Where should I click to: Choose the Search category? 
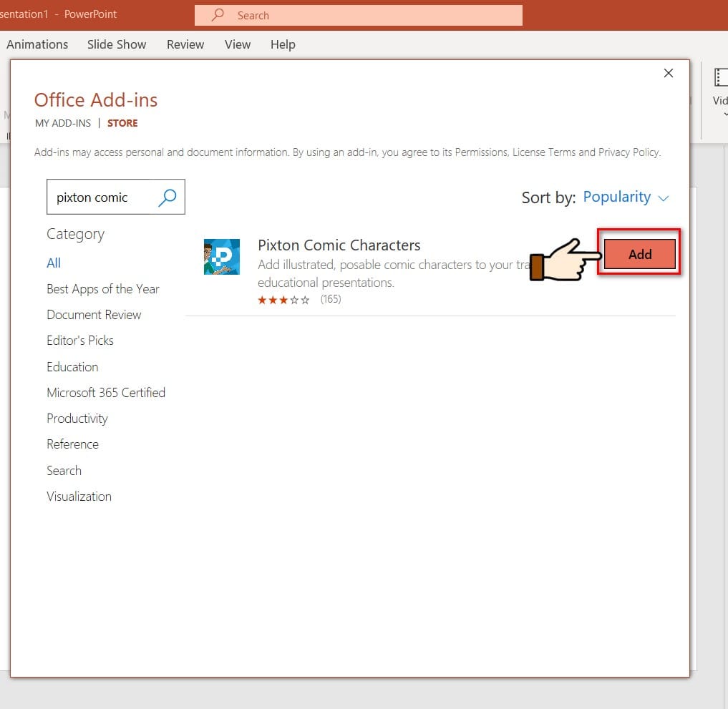(64, 471)
